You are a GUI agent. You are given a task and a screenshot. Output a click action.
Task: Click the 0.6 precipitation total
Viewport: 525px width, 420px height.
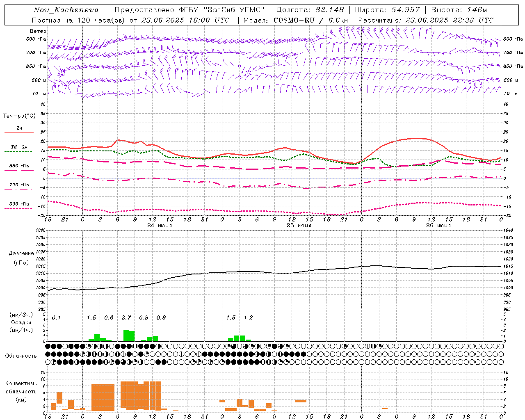click(x=109, y=317)
